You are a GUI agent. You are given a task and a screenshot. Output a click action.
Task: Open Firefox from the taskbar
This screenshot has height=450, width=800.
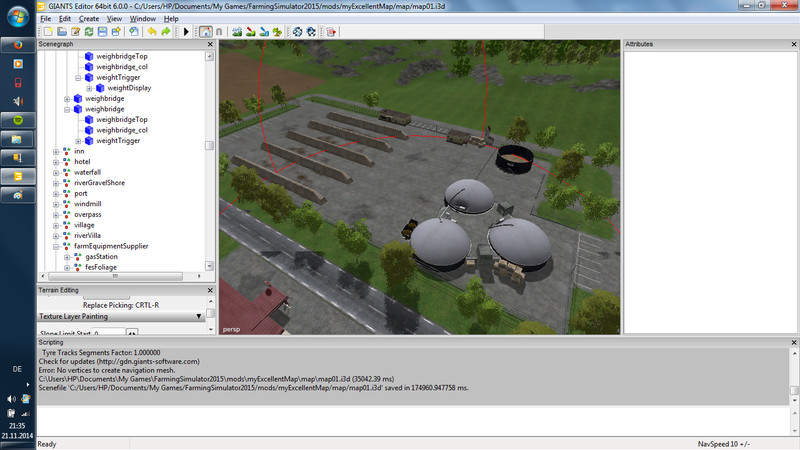(x=18, y=45)
